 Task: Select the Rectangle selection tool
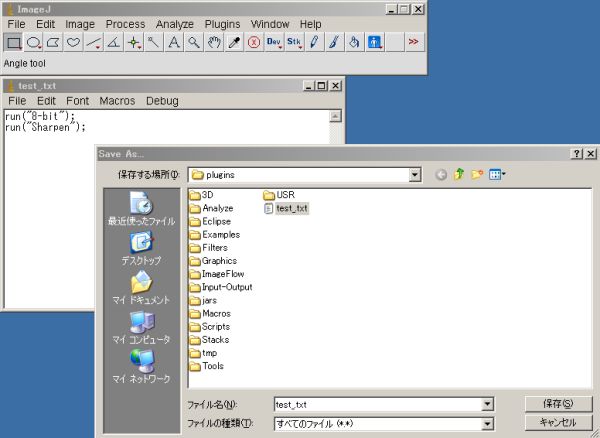13,42
